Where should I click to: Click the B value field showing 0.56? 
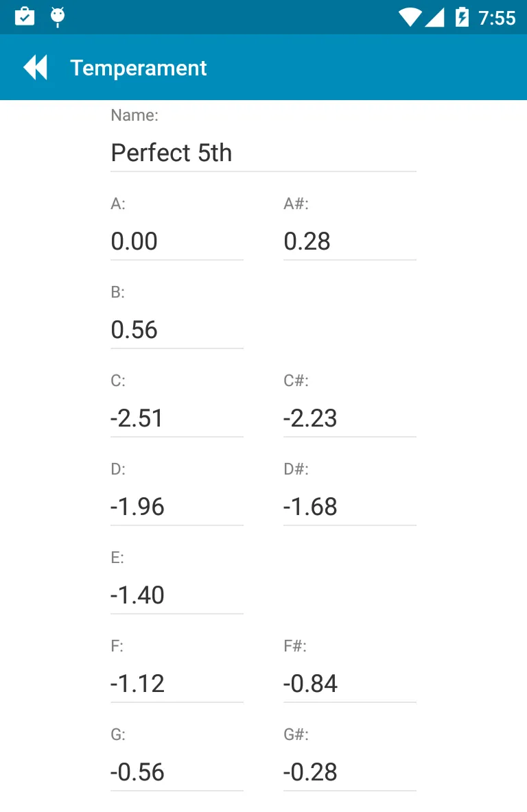point(176,330)
